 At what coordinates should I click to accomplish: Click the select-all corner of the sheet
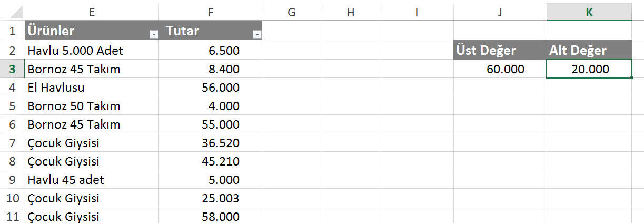[x=12, y=12]
